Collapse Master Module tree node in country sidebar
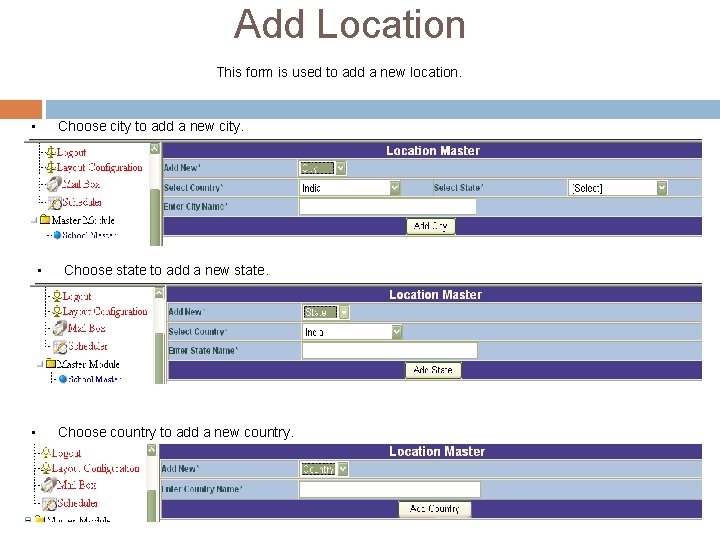720x540 pixels. point(28,520)
